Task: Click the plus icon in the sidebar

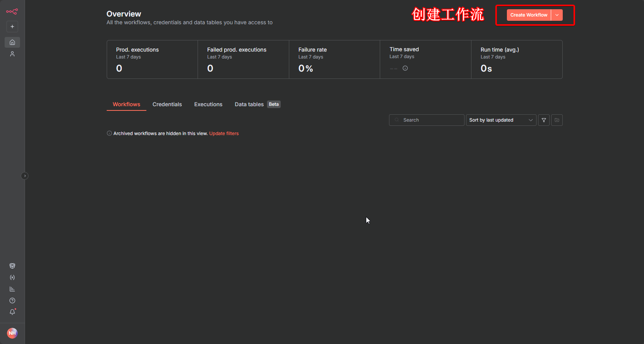Action: 12,27
